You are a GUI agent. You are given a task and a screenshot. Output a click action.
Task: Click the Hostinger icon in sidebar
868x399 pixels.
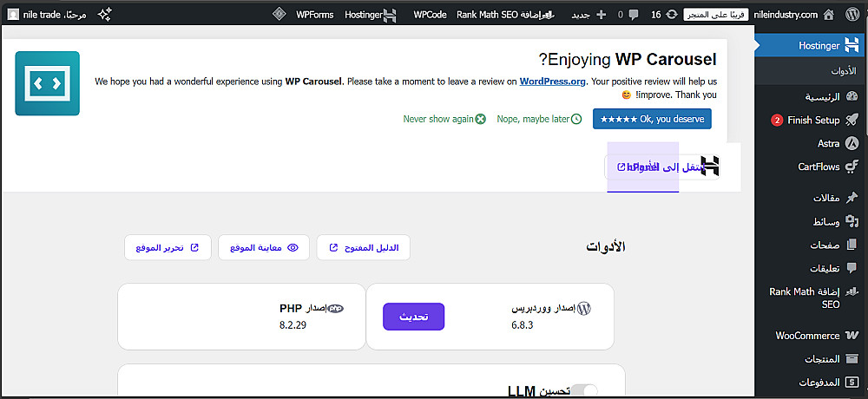pyautogui.click(x=852, y=45)
